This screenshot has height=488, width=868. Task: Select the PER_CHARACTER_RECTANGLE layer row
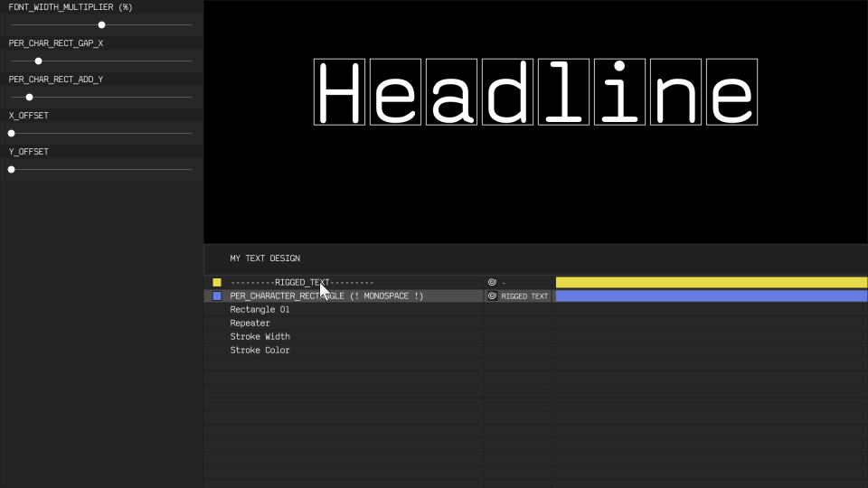point(344,296)
